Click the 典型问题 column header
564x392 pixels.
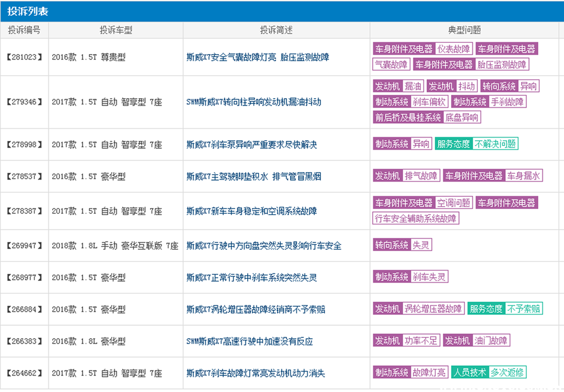(464, 30)
